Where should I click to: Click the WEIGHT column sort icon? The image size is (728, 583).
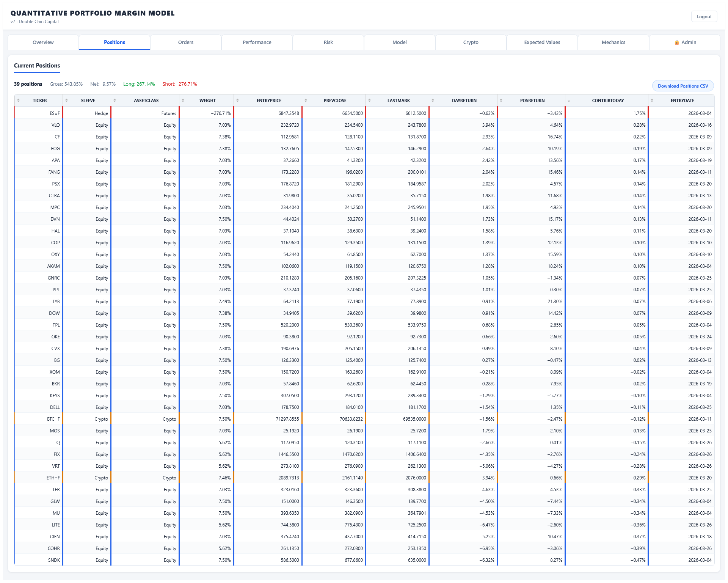tap(183, 101)
